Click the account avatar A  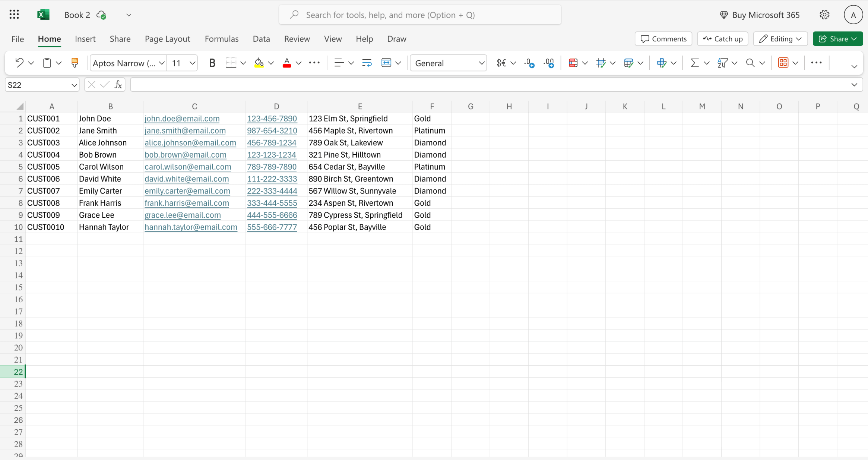853,15
